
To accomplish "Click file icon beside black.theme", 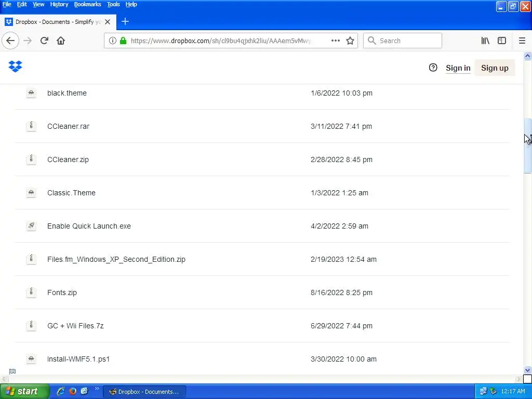I will click(x=31, y=93).
